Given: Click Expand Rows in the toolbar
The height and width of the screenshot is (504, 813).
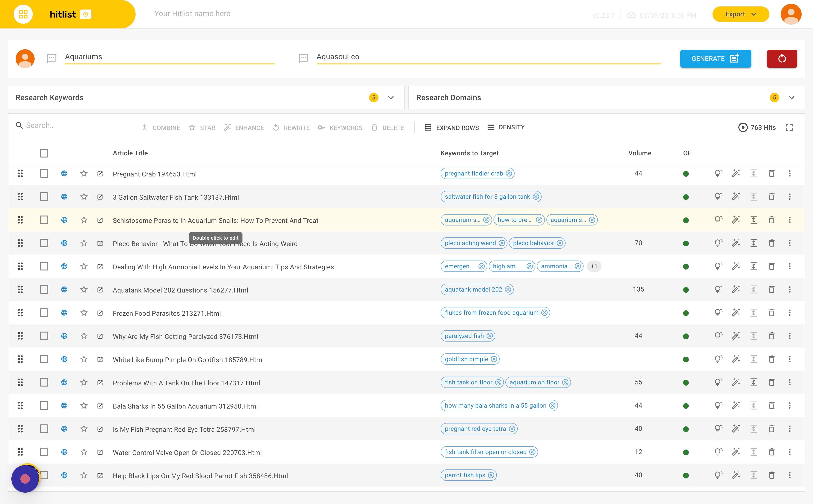Looking at the screenshot, I should click(451, 128).
